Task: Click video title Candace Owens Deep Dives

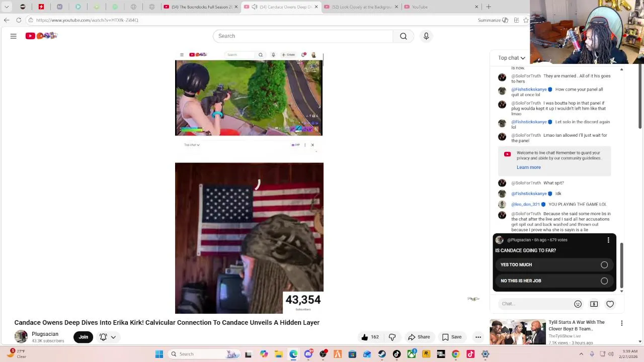Action: [x=167, y=323]
